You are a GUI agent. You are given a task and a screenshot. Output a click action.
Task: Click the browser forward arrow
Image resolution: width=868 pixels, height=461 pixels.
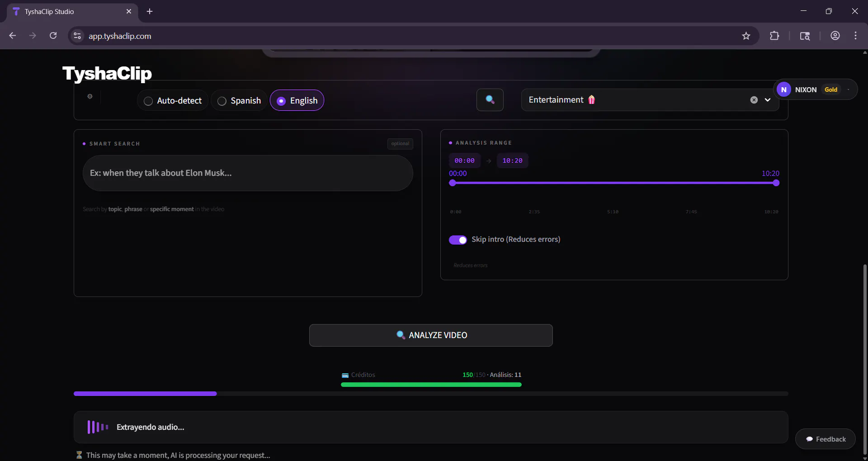click(33, 36)
